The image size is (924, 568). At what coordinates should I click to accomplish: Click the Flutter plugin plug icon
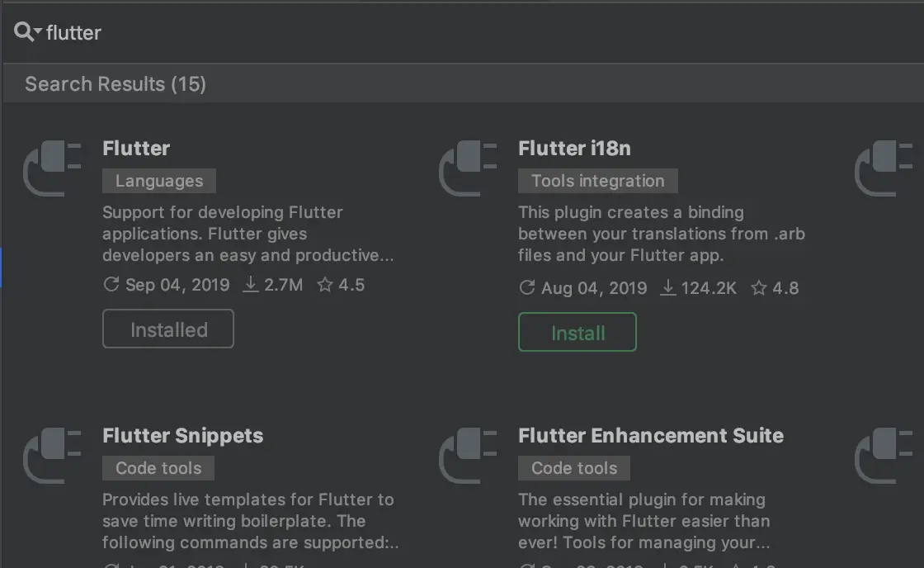click(x=52, y=168)
